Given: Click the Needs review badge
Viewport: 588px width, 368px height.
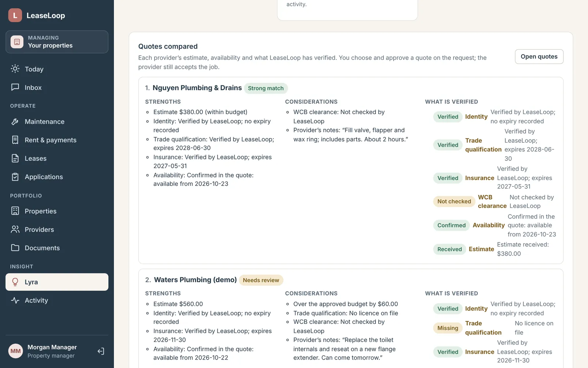Looking at the screenshot, I should click(261, 280).
